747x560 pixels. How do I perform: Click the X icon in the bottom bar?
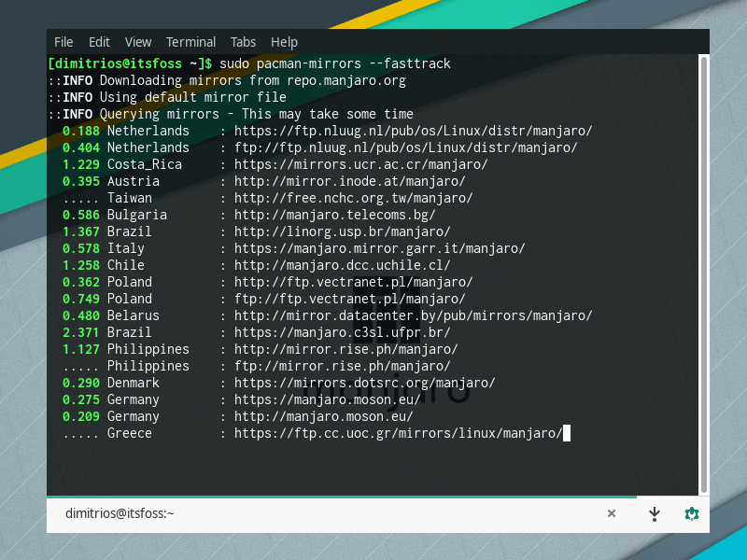pyautogui.click(x=612, y=513)
